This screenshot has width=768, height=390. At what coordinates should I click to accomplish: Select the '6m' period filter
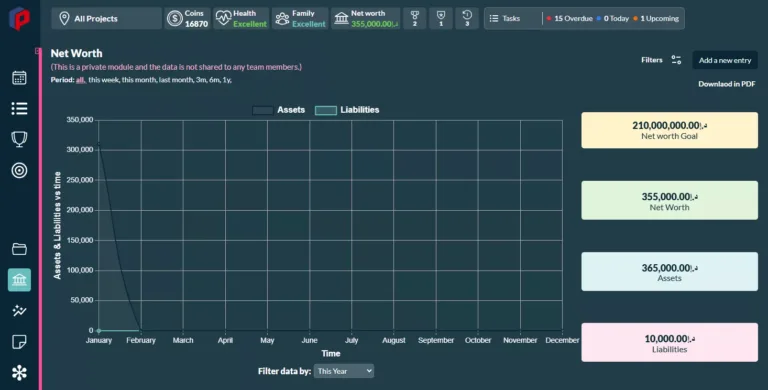pos(214,80)
